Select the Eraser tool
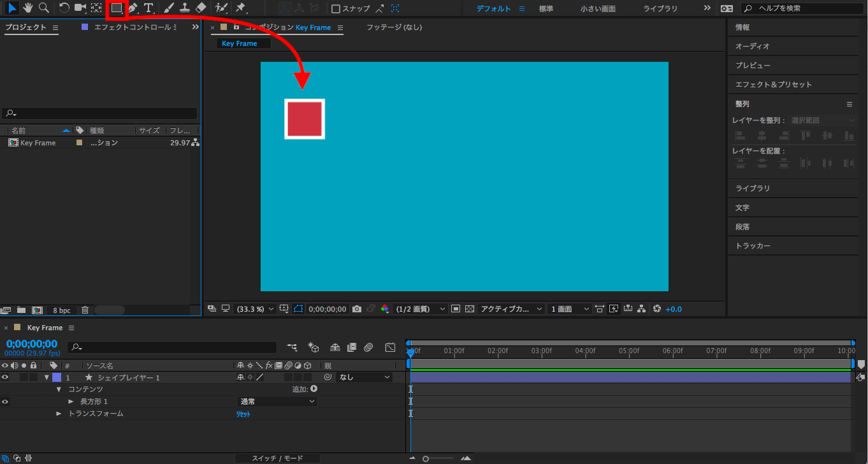The width and height of the screenshot is (868, 464). tap(201, 8)
